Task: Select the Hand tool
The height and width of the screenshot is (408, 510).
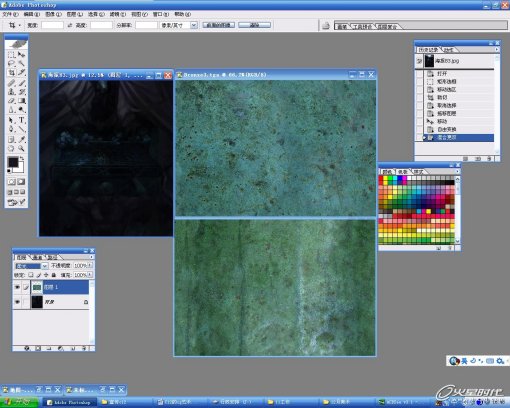Action: [11, 149]
